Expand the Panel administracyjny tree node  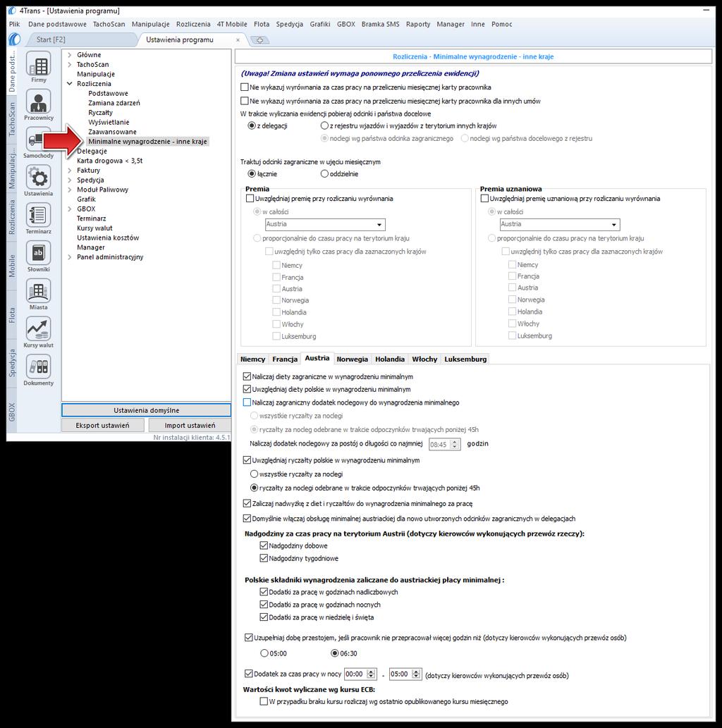[70, 257]
